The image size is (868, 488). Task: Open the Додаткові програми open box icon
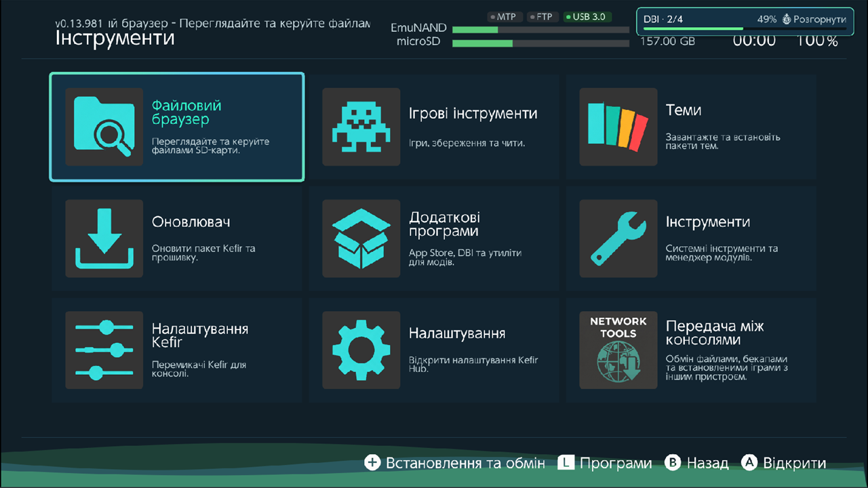[x=361, y=239]
